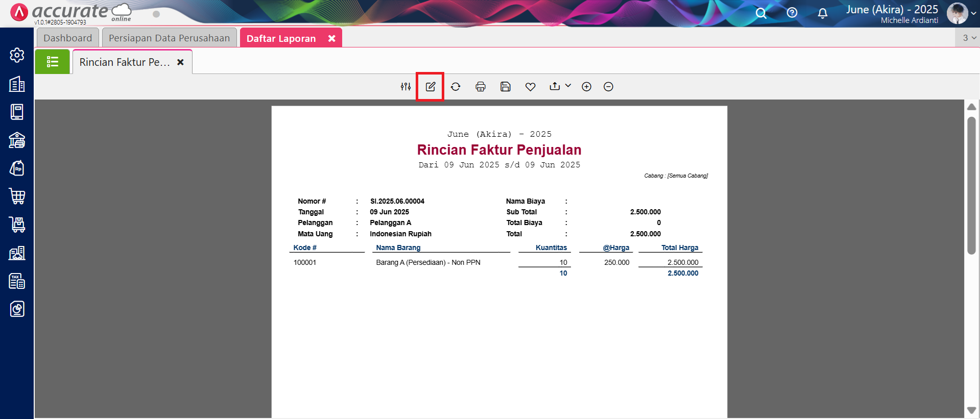Viewport: 980px width, 419px height.
Task: Click Barang A (Persediaan) - Non PPN
Action: tap(428, 262)
